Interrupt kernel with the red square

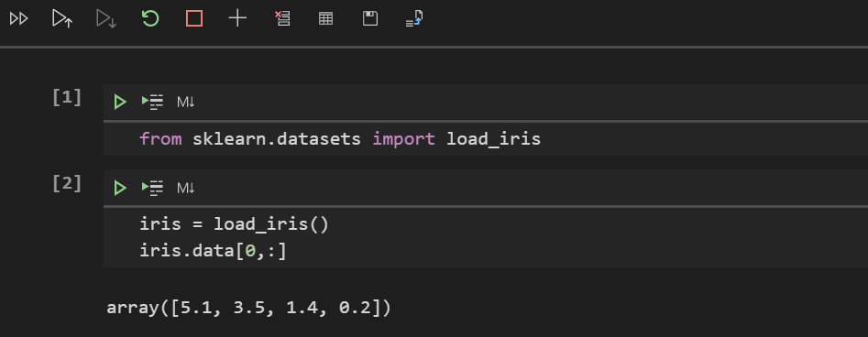pos(194,19)
